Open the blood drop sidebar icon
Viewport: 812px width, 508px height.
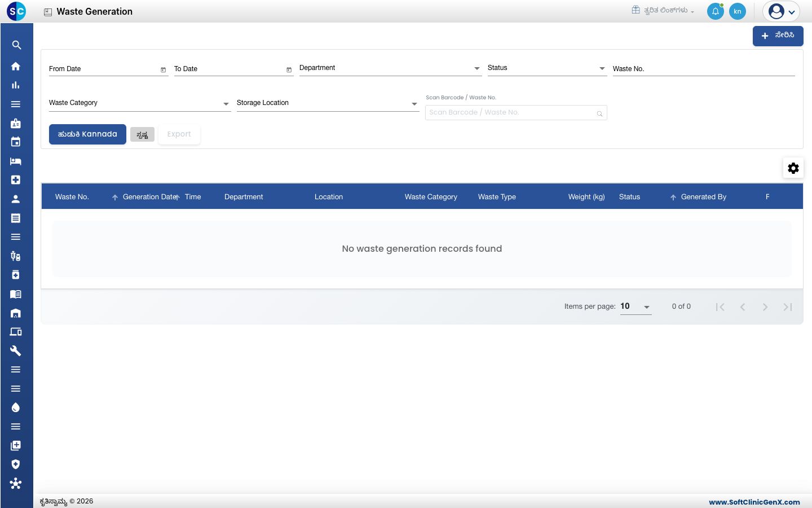point(16,408)
